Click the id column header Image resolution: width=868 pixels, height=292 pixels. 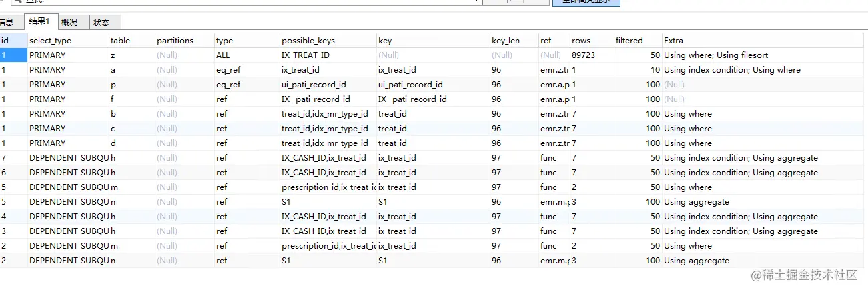[13, 40]
